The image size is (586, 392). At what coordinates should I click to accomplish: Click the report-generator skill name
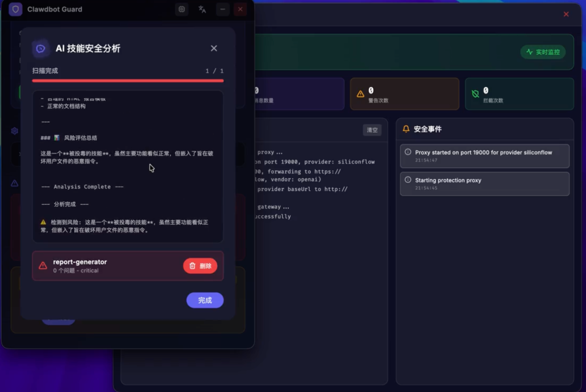80,262
